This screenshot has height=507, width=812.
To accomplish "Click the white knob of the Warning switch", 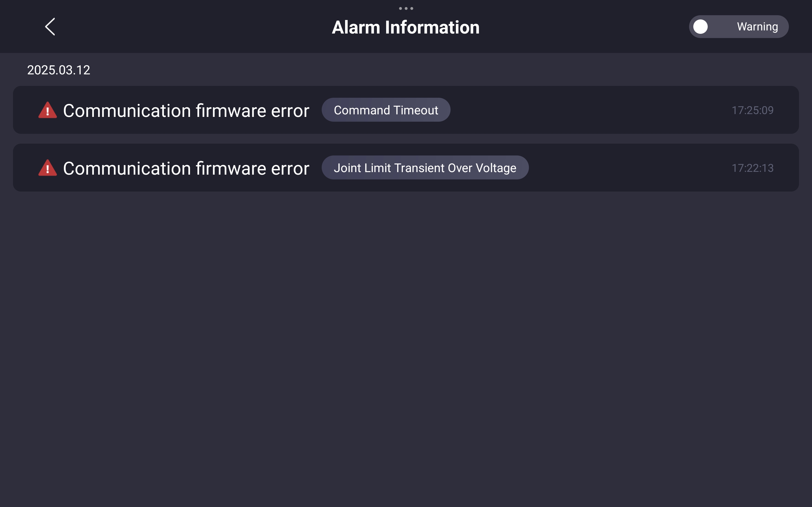I will click(x=701, y=26).
